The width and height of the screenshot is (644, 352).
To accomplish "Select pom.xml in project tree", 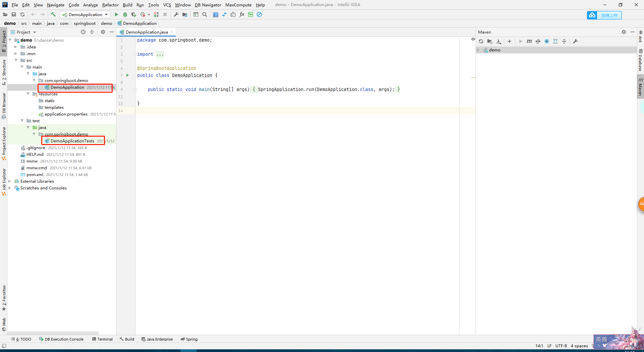I will pos(35,175).
